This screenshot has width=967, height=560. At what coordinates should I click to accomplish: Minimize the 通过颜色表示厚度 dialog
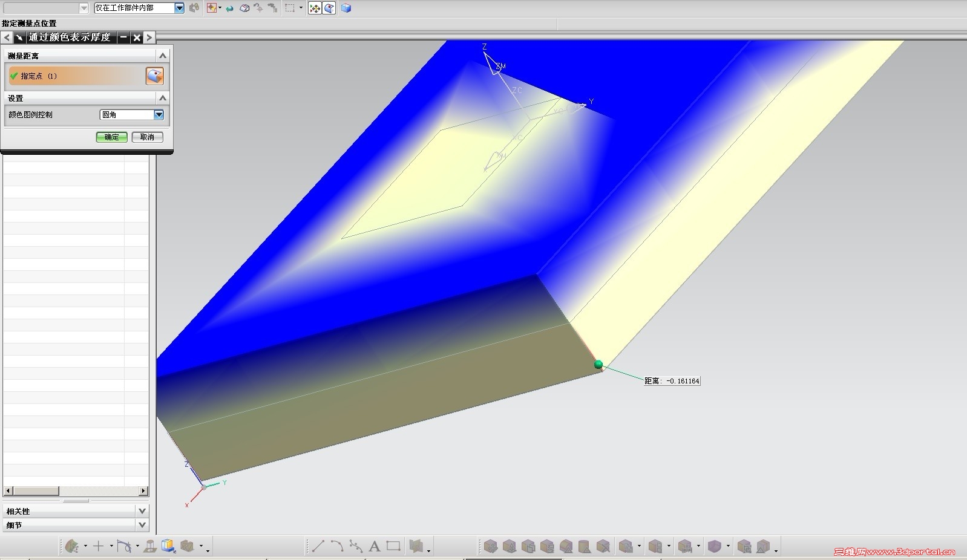tap(123, 37)
